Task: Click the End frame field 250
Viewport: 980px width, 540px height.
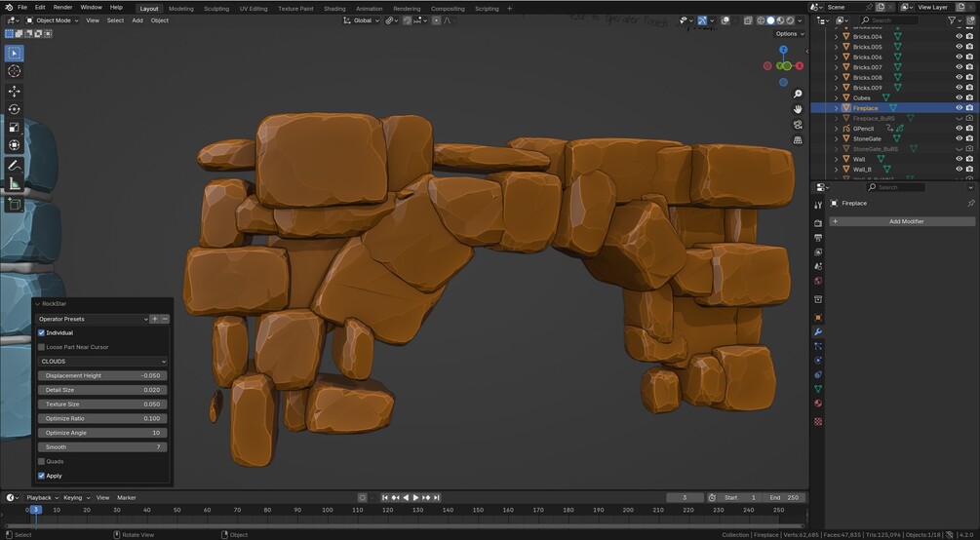Action: [784, 497]
